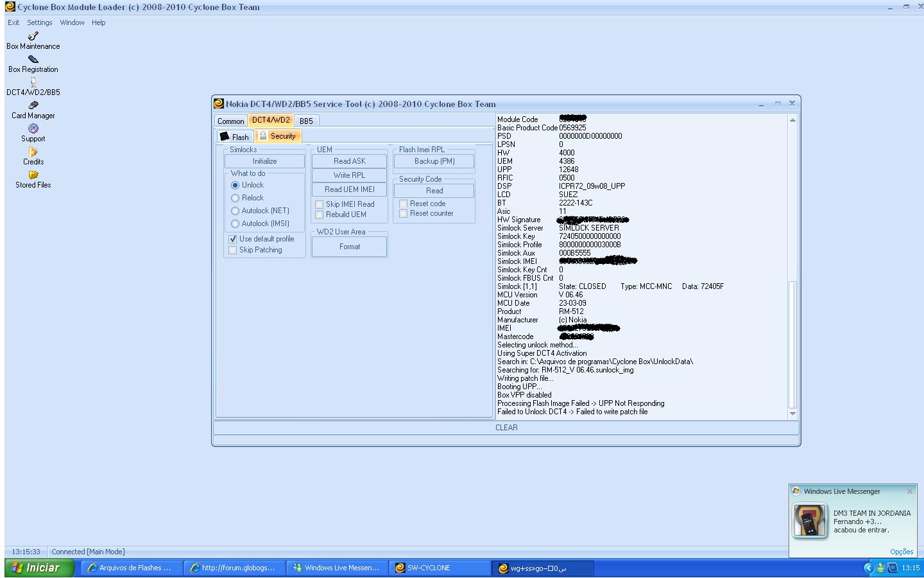Select Autolock (NET) option
Screen dimensions: 924x578
(x=235, y=211)
